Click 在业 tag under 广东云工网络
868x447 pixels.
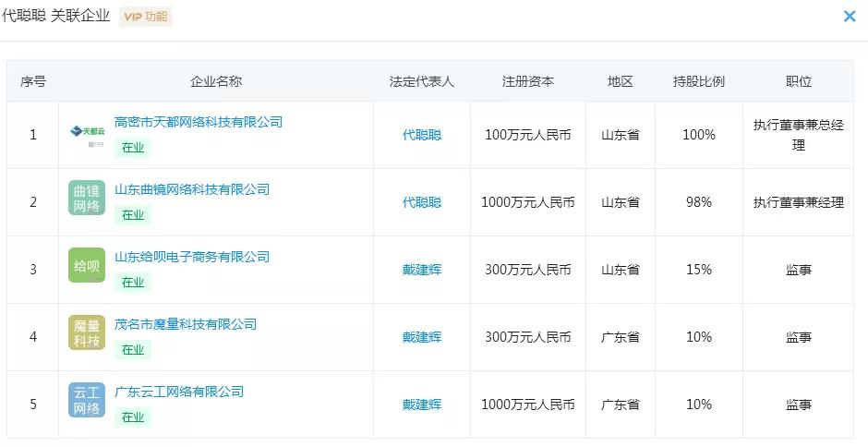133,417
